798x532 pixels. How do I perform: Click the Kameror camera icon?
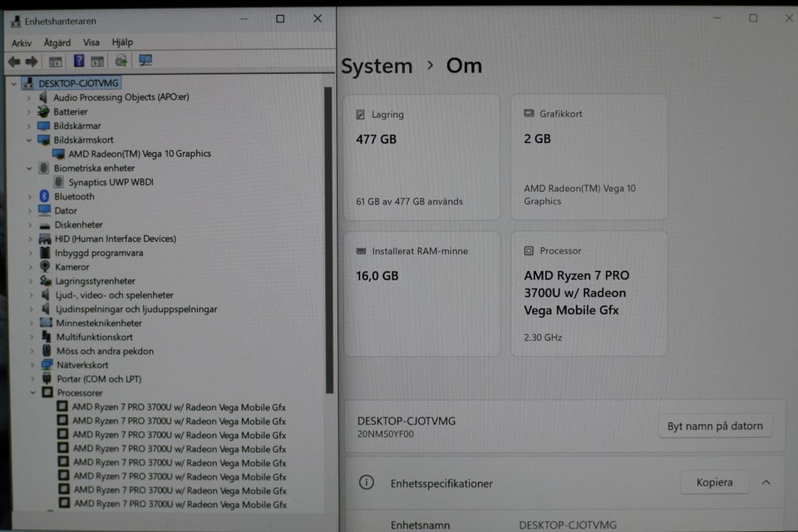click(x=45, y=266)
